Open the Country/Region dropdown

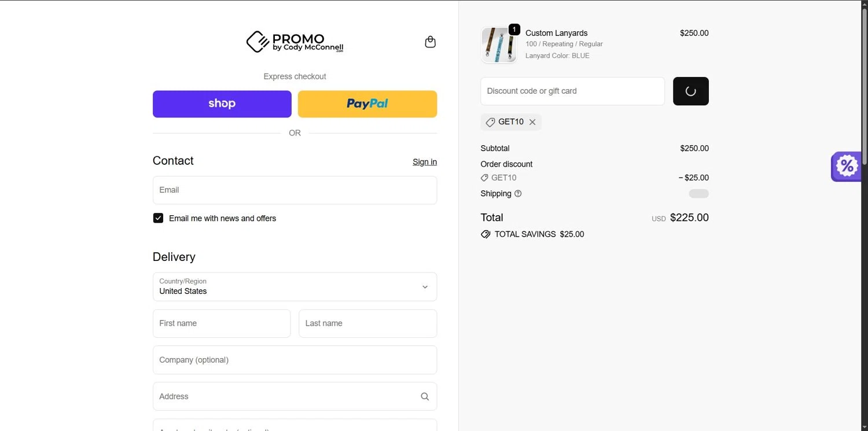point(295,287)
